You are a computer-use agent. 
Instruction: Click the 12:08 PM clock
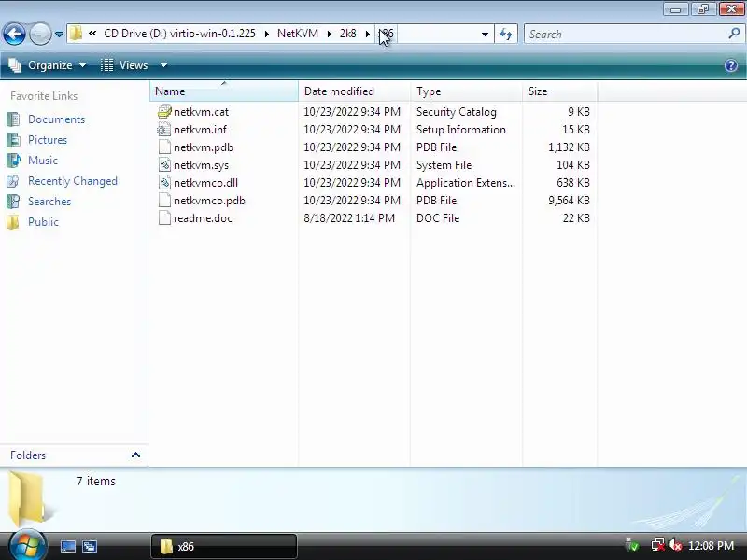[x=711, y=546]
